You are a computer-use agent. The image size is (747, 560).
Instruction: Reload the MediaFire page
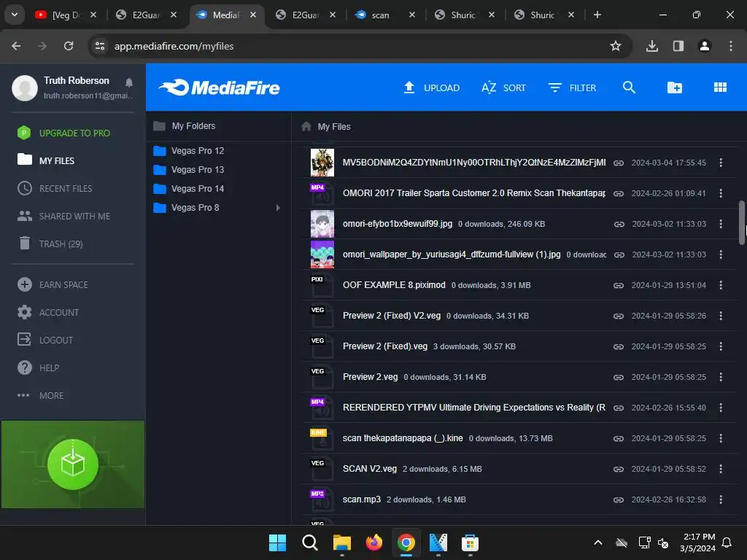[69, 46]
